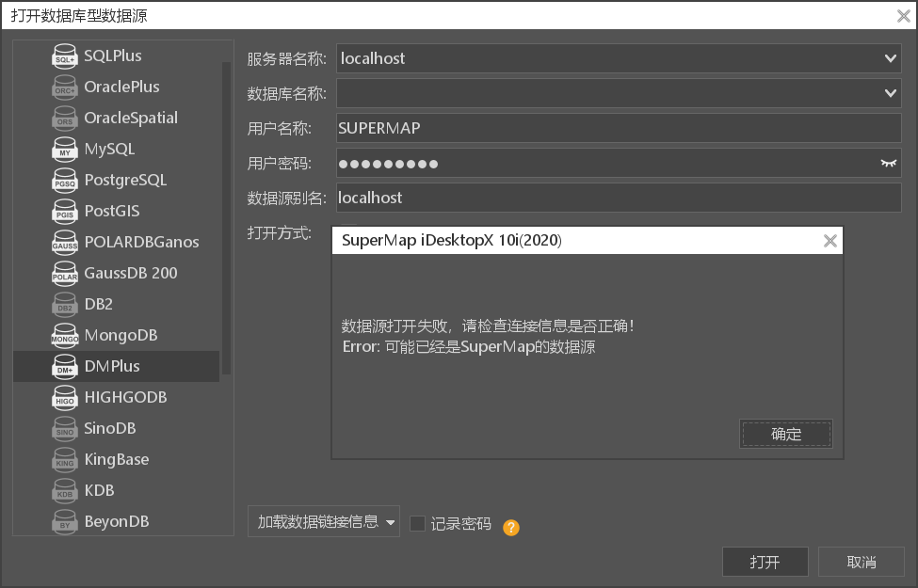Expand the 服务器名称 dropdown arrow
The height and width of the screenshot is (588, 918).
click(890, 58)
